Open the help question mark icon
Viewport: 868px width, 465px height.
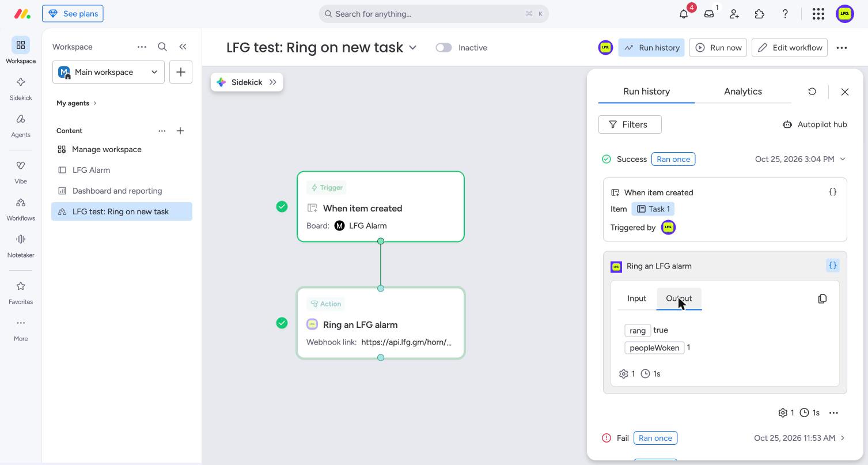tap(785, 14)
